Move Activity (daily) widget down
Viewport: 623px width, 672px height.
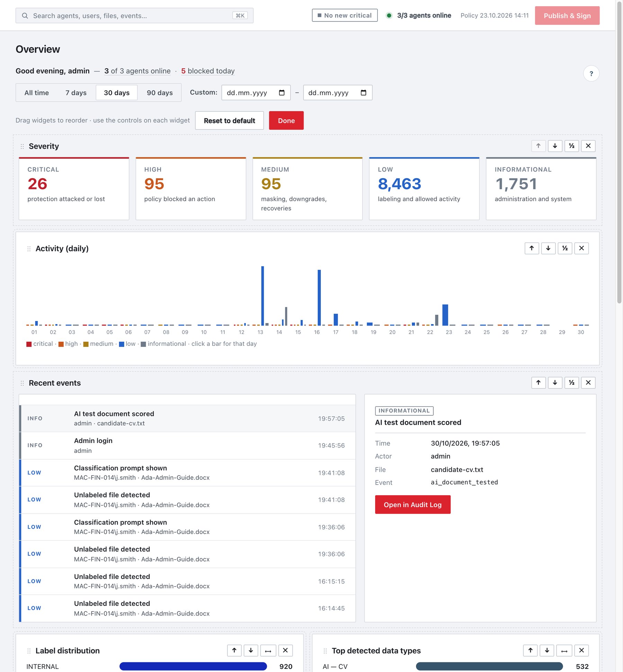548,248
